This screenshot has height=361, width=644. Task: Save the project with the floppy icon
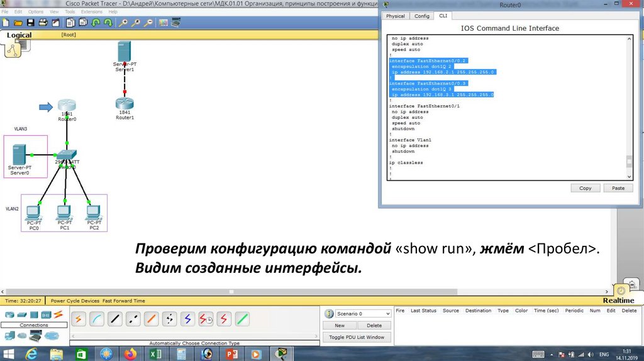tap(30, 23)
